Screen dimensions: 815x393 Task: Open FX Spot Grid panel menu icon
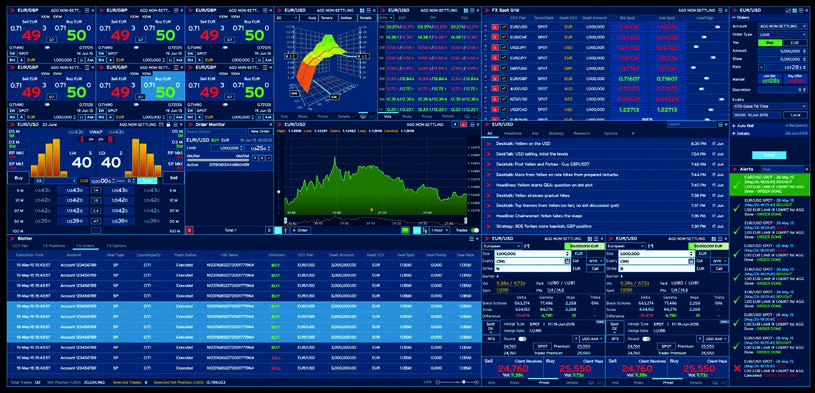click(x=719, y=10)
